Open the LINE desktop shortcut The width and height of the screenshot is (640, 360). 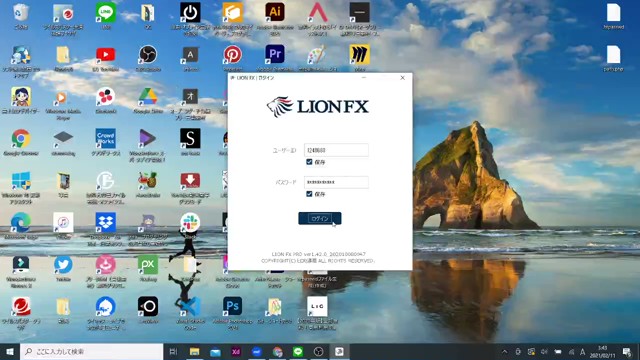pyautogui.click(x=106, y=16)
